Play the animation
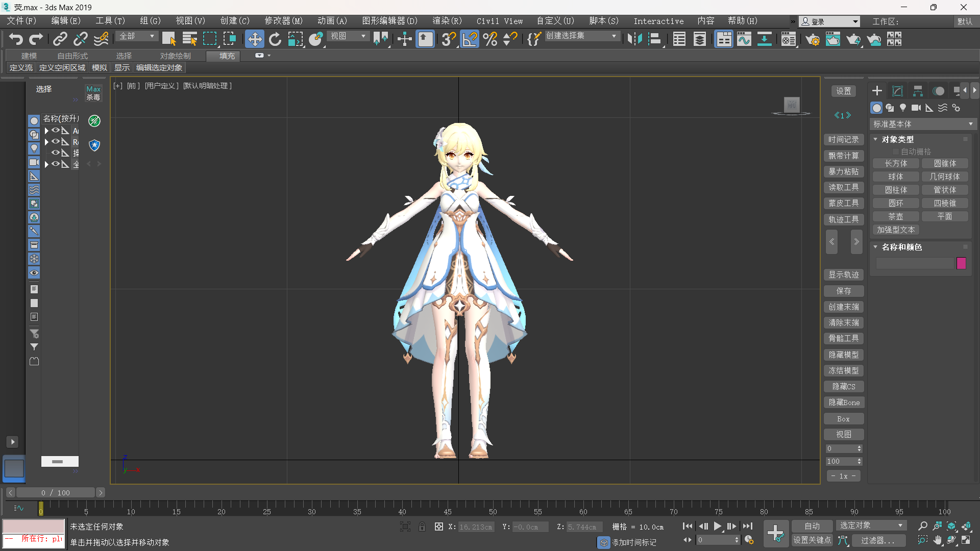The height and width of the screenshot is (551, 980). pos(718,526)
